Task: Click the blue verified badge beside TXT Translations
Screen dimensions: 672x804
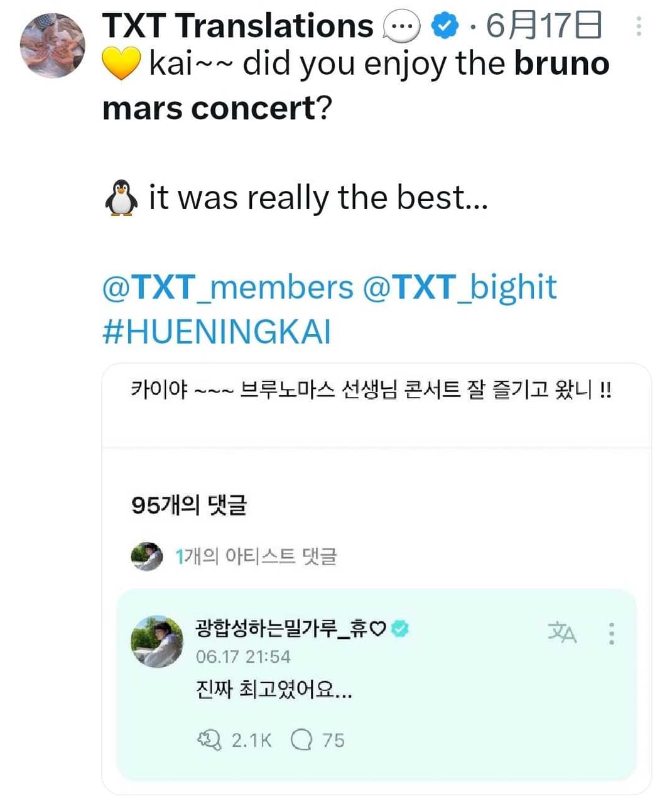Action: click(x=444, y=26)
